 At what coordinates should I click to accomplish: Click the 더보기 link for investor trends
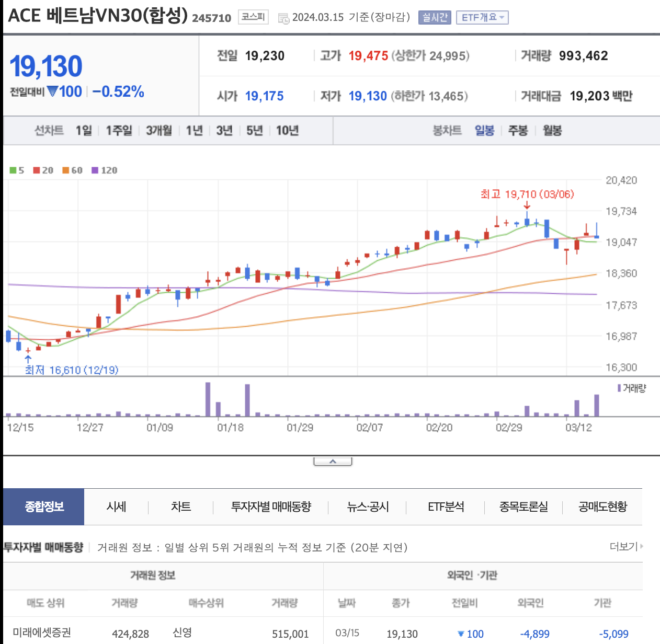[x=626, y=546]
